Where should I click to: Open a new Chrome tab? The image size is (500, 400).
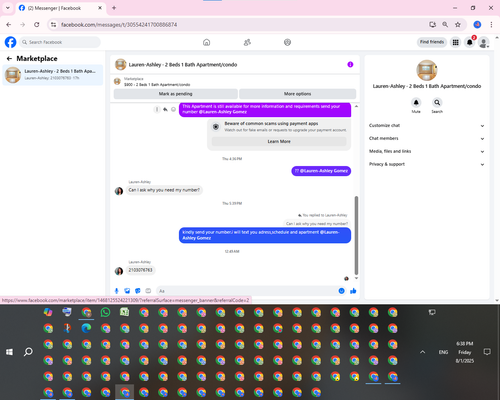click(114, 8)
